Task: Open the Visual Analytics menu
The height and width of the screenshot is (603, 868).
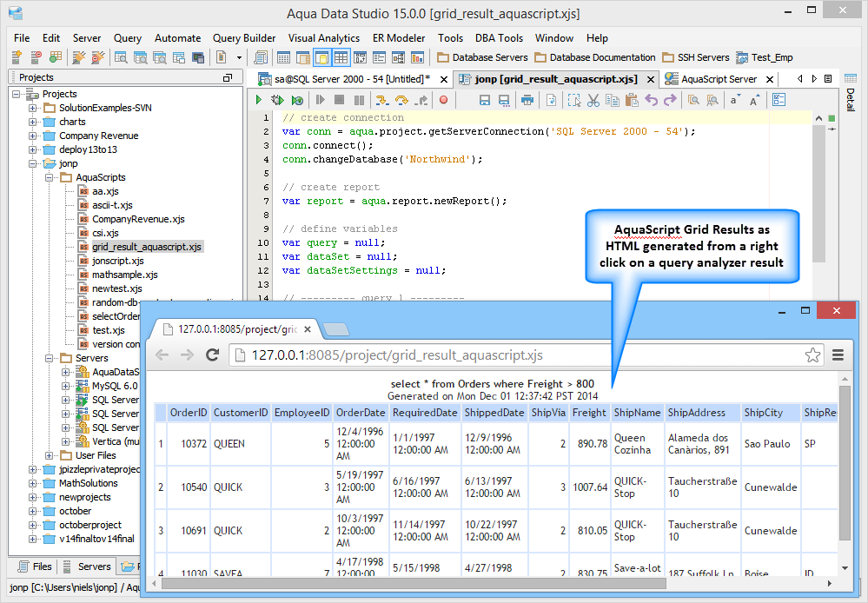Action: 324,37
